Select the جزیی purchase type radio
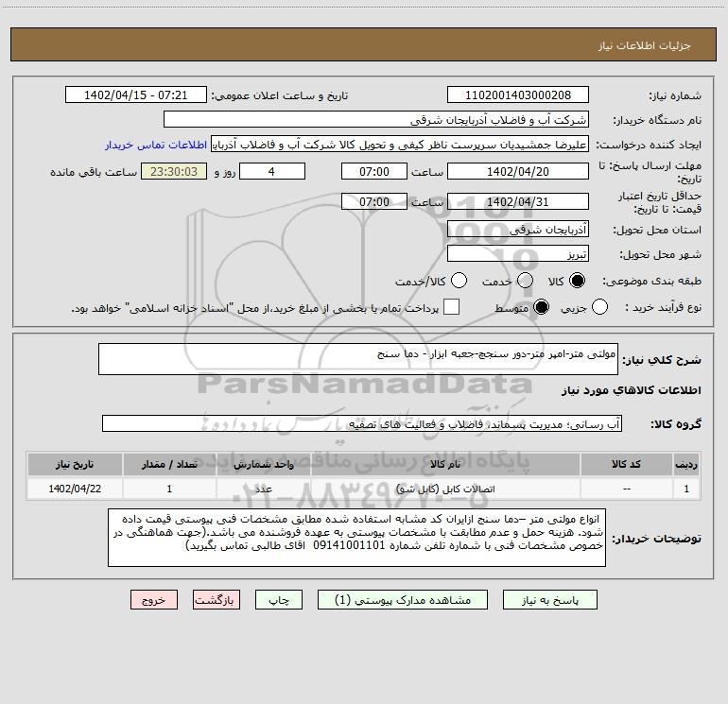 [x=599, y=307]
